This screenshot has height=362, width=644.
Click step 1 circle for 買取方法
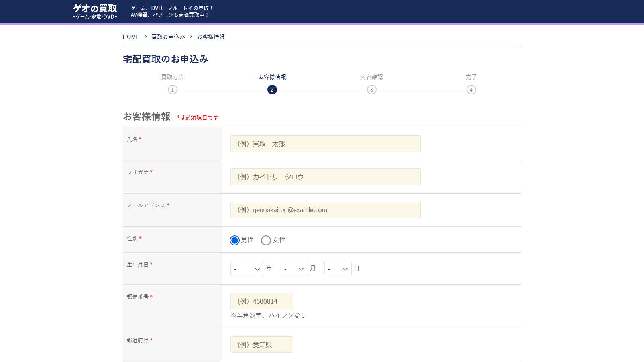coord(173,90)
